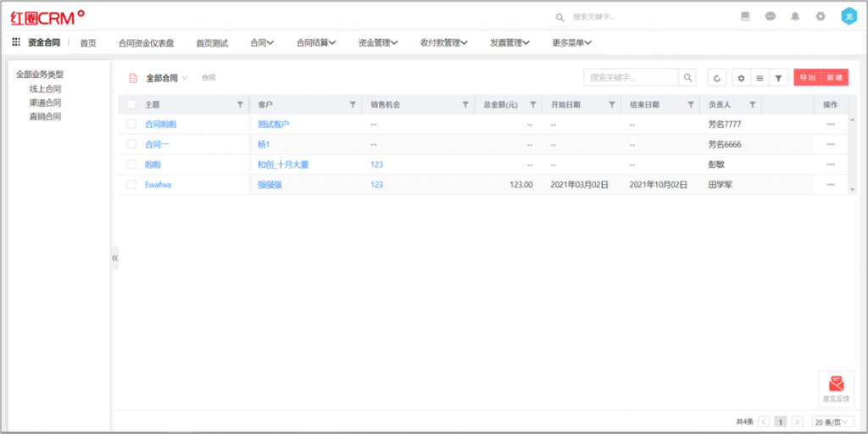Viewport: 868px width, 434px height.
Task: Open the 测试客户 customer link
Action: (x=273, y=124)
